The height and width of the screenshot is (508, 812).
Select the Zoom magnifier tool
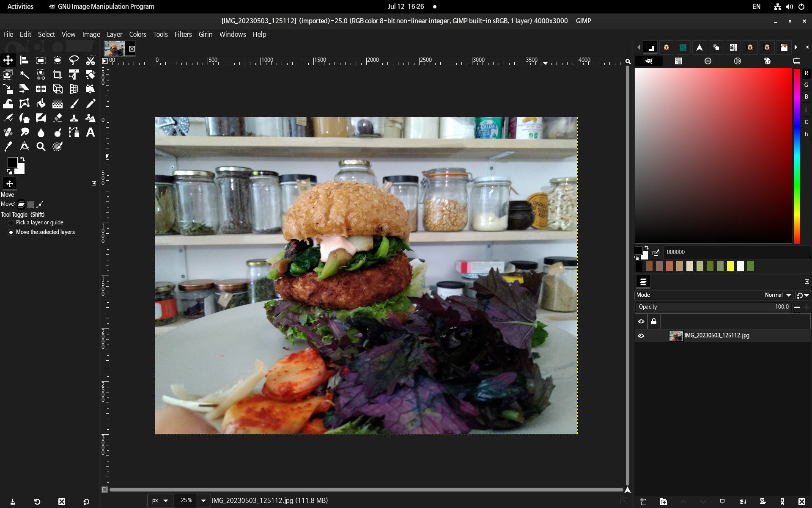pyautogui.click(x=41, y=146)
